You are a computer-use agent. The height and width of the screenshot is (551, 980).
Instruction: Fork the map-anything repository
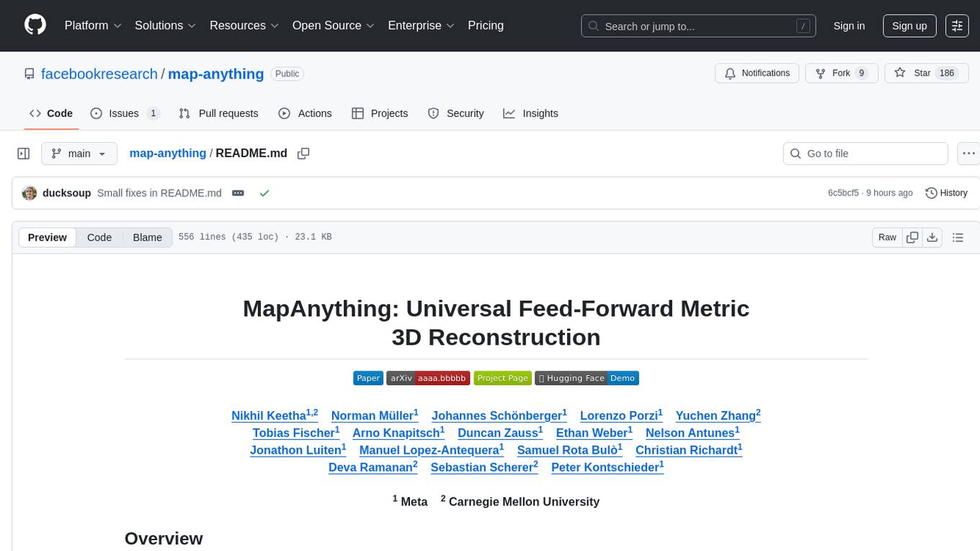click(x=841, y=73)
